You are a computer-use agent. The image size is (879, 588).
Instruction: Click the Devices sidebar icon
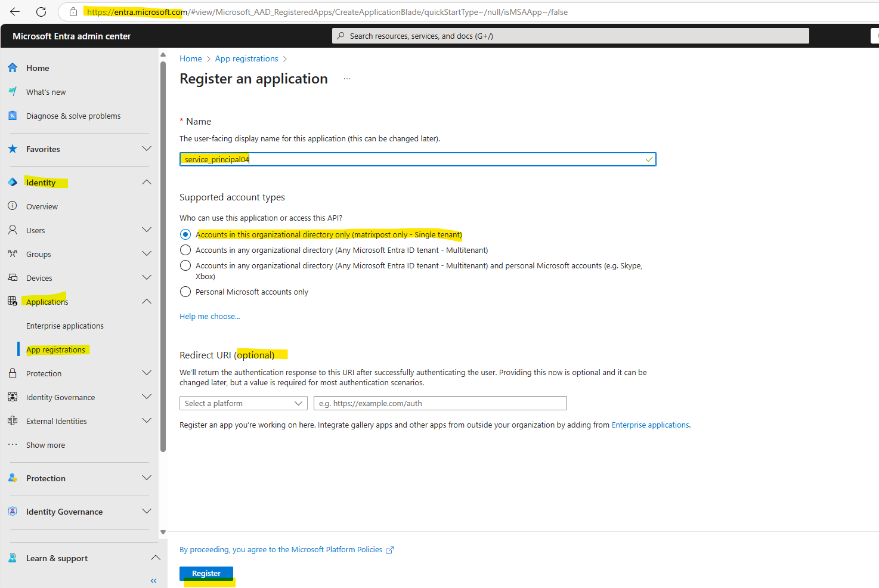(13, 277)
